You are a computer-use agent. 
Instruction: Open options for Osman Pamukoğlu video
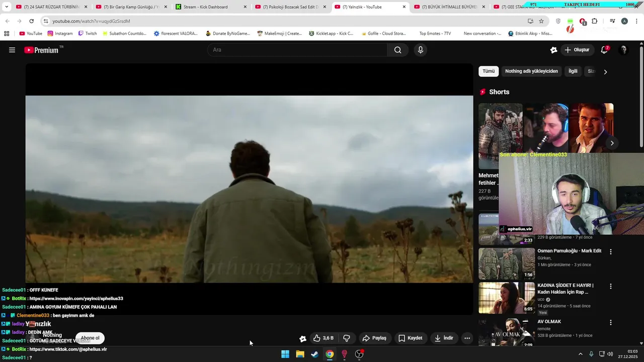611,251
